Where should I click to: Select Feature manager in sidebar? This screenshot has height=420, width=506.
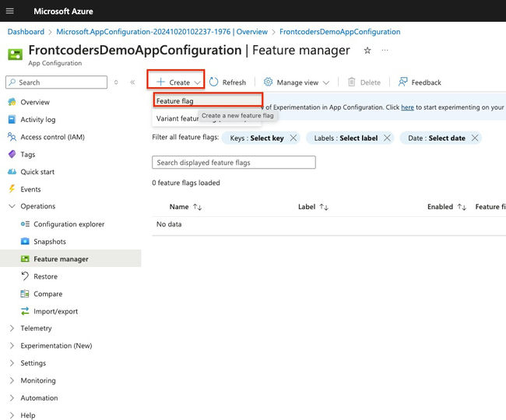61,259
